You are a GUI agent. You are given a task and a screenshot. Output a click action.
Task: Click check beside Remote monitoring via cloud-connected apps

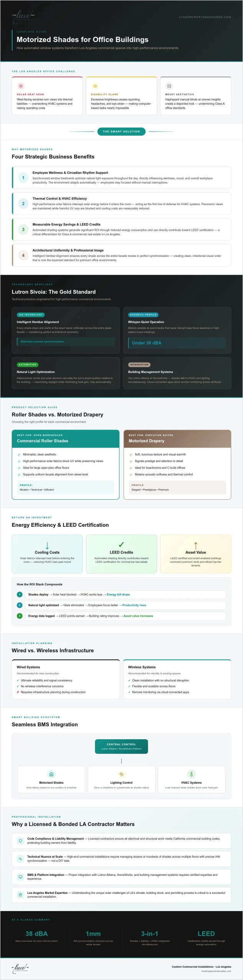pos(129,692)
